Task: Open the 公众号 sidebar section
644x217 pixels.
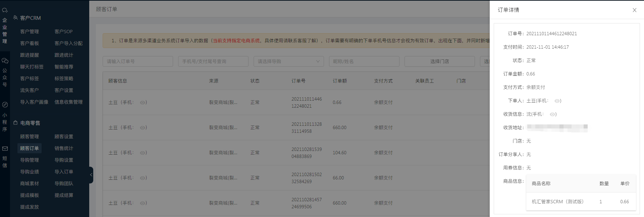Action: pyautogui.click(x=5, y=73)
